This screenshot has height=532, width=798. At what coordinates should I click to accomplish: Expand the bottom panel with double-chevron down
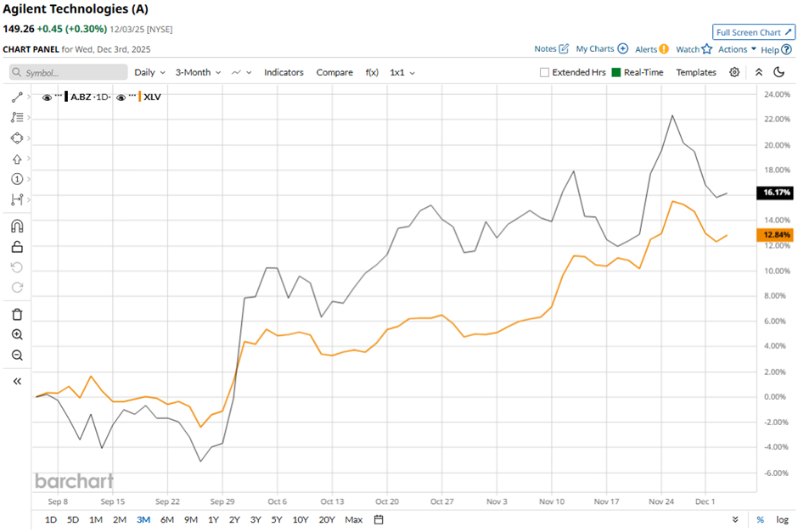pos(735,519)
